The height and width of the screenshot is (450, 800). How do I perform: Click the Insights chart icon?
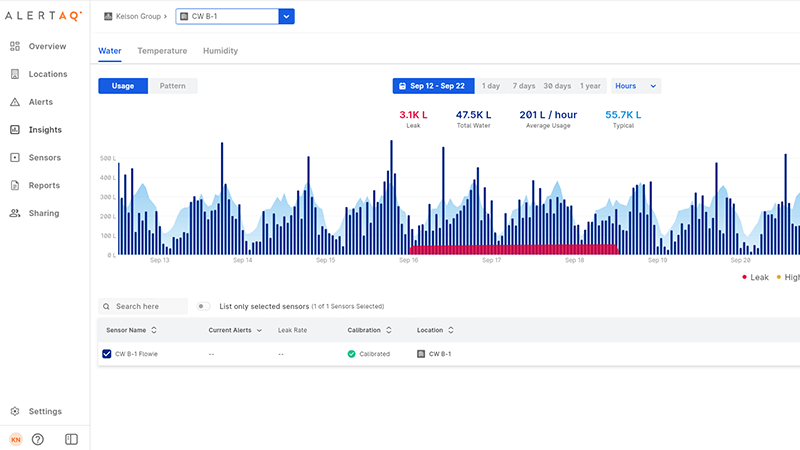[x=15, y=130]
